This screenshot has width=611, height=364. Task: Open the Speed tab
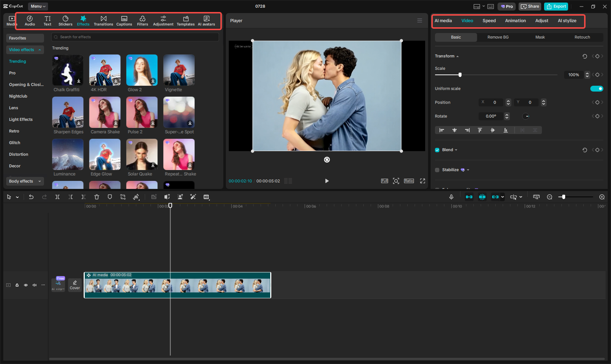pos(489,21)
